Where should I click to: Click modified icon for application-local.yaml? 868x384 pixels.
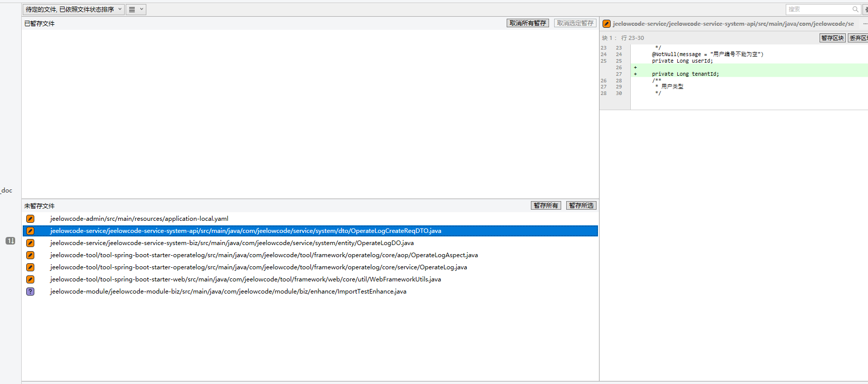click(x=30, y=219)
